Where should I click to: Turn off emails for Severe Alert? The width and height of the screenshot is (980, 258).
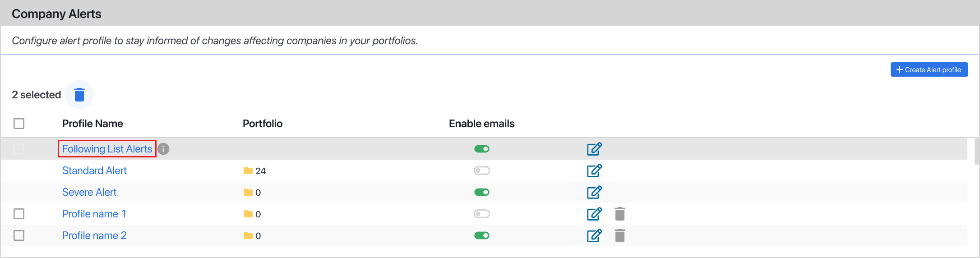point(481,192)
